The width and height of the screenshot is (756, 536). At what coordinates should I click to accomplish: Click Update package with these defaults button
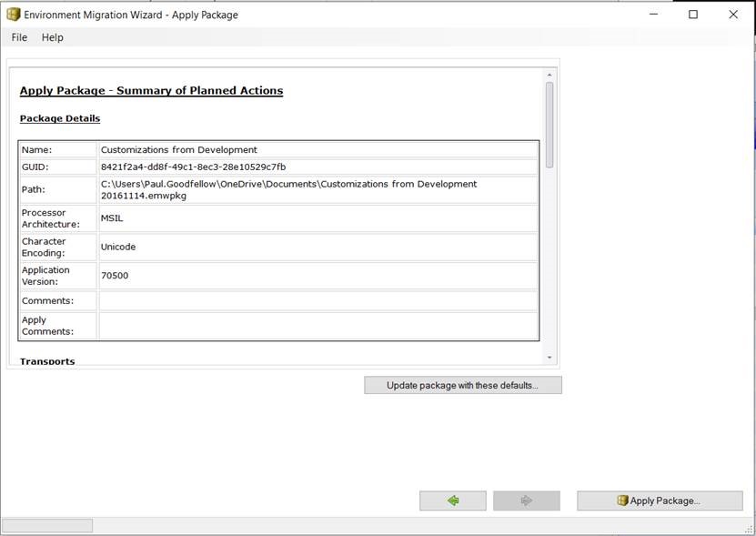coord(462,385)
